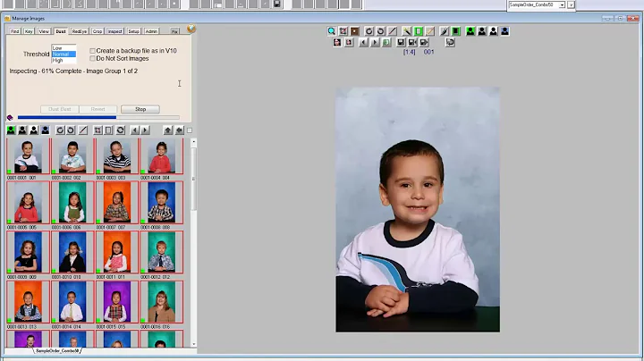Check Do Not Sort Images
Screen dimensions: 644x361
click(92, 59)
